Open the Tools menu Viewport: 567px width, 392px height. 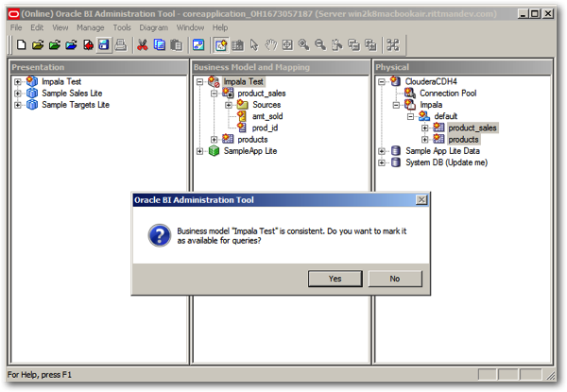tap(122, 27)
